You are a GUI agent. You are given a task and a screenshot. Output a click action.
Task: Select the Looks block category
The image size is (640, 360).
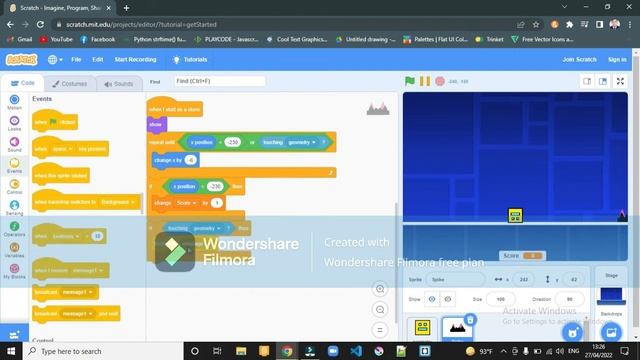point(14,123)
